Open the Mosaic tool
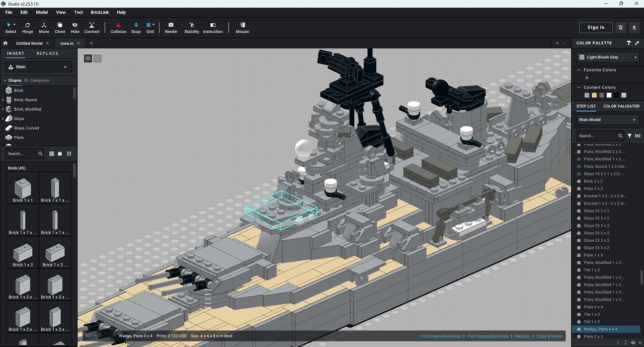This screenshot has height=347, width=644. point(243,27)
